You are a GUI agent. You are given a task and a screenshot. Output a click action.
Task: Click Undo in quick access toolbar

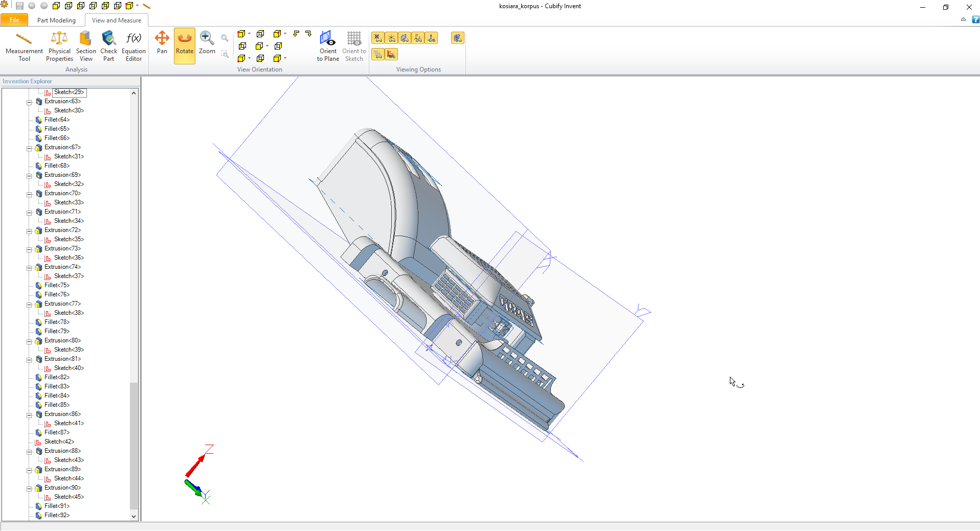(x=32, y=6)
